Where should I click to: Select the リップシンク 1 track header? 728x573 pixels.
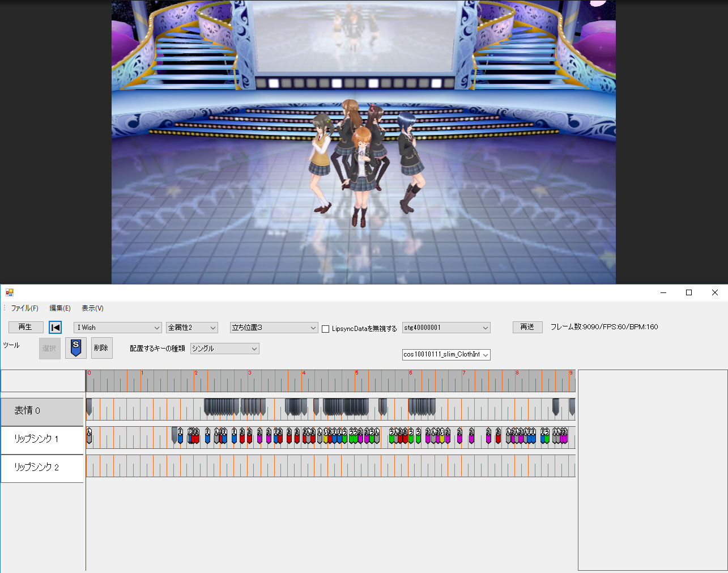pos(42,439)
